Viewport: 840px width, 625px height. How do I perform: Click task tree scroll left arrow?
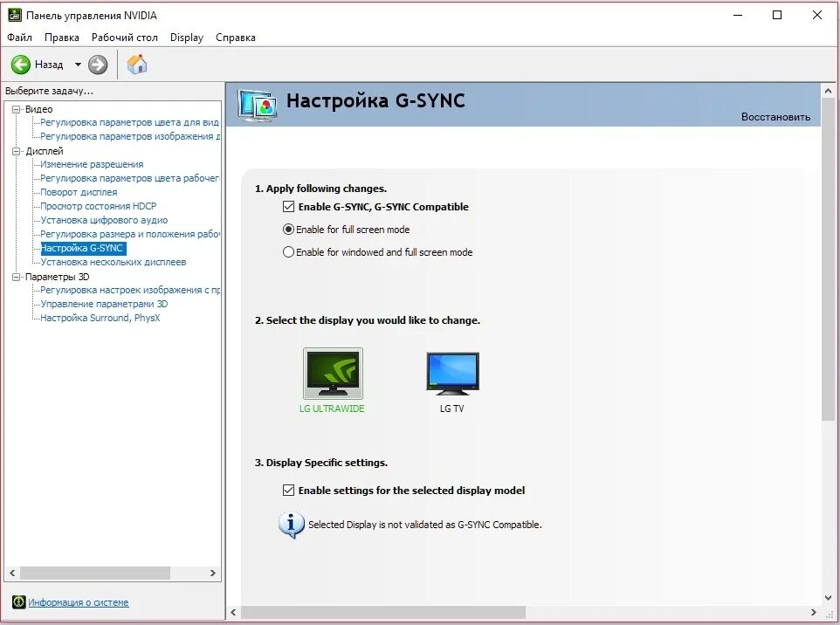12,573
